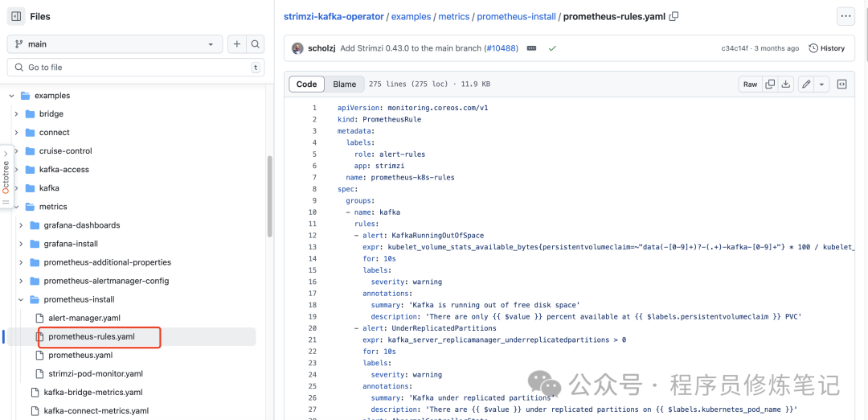Select line number 12
Image resolution: width=868 pixels, height=420 pixels.
(x=313, y=236)
